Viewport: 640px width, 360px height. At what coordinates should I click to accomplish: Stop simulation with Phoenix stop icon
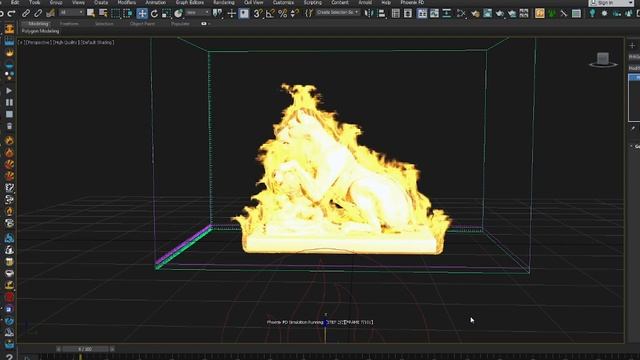click(9, 114)
